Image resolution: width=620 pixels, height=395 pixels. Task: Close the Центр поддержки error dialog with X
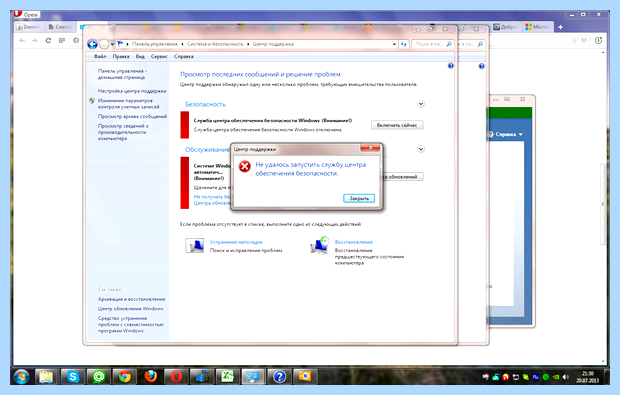(x=370, y=147)
